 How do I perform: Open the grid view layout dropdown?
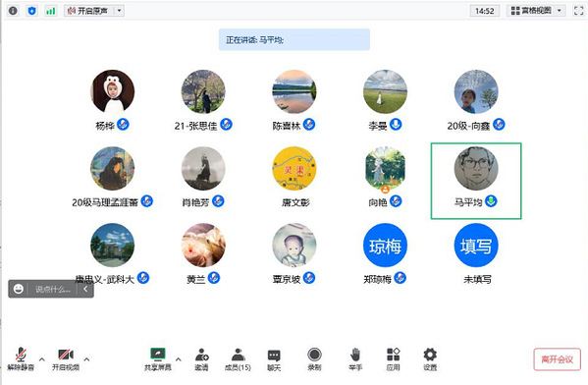coord(536,11)
